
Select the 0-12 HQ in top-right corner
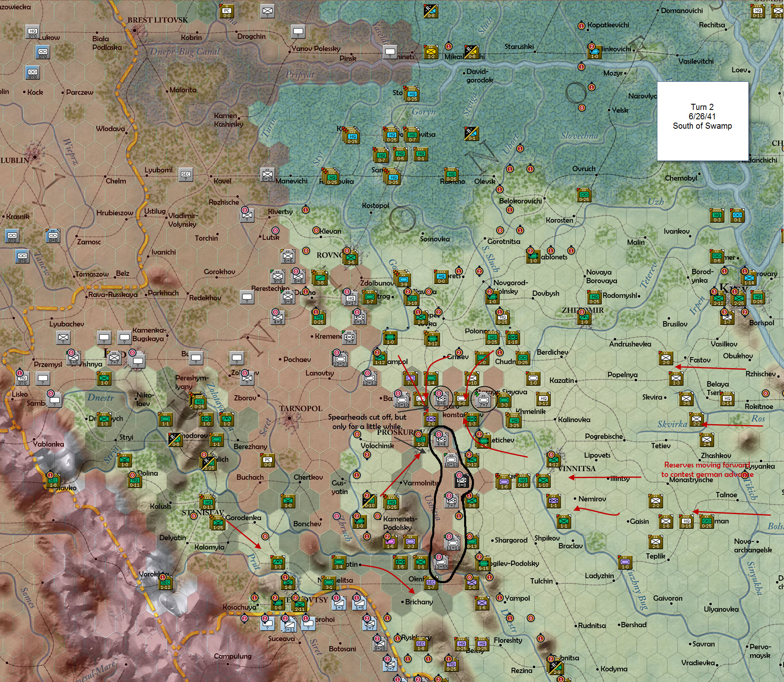[x=758, y=11]
